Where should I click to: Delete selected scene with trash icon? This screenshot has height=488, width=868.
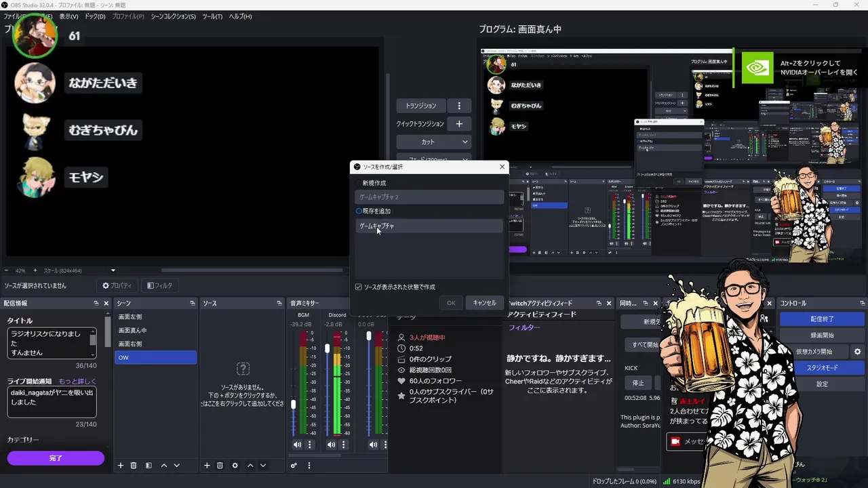point(134,466)
